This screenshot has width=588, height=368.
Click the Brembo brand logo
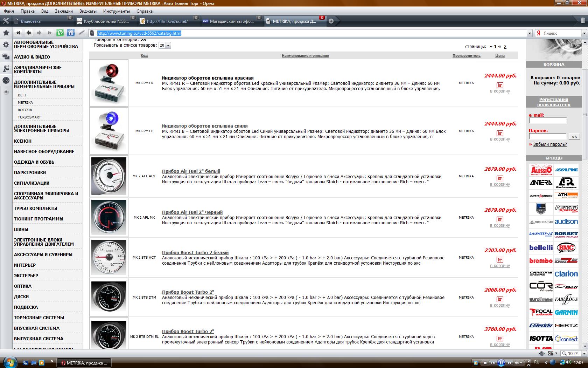tap(541, 261)
